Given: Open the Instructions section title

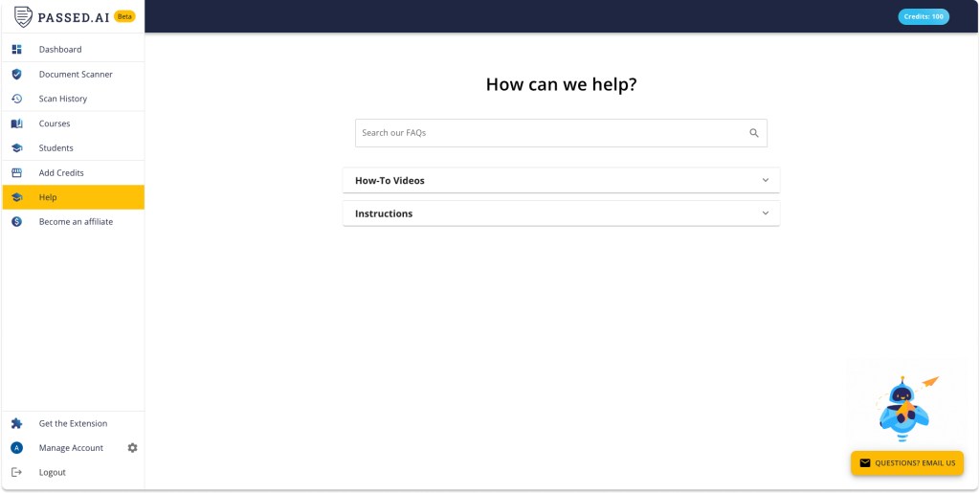Looking at the screenshot, I should point(384,213).
